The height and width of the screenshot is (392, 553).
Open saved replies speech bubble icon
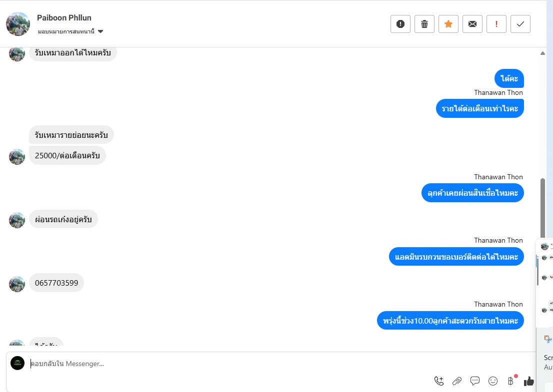point(474,381)
